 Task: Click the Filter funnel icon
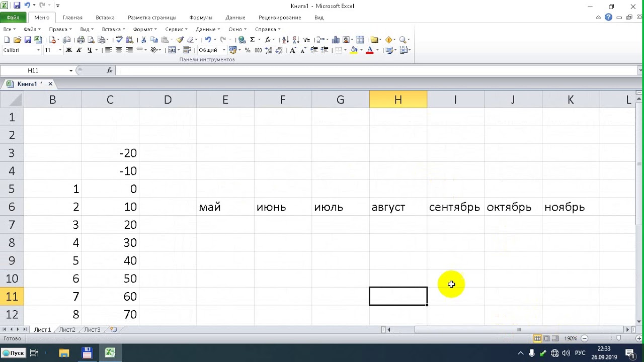(306, 40)
